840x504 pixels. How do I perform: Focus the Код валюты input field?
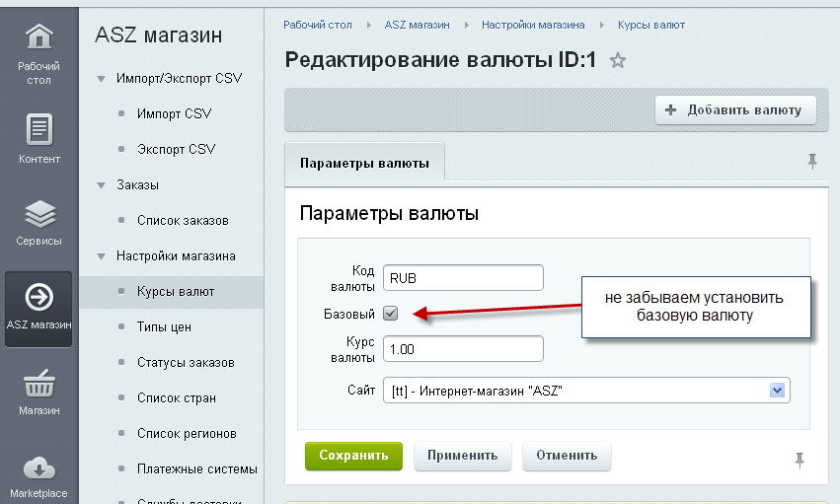point(463,278)
